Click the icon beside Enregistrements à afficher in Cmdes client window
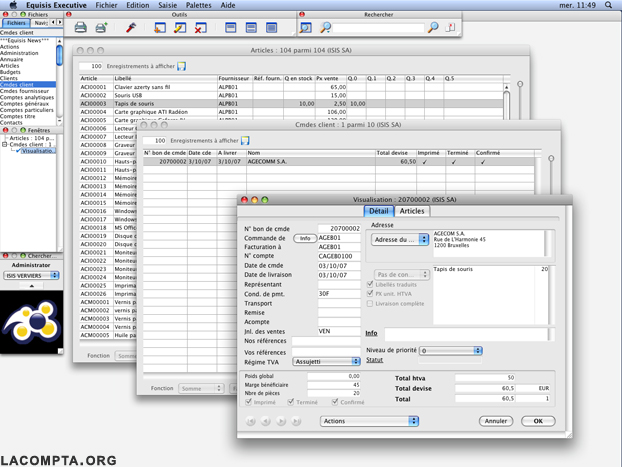The width and height of the screenshot is (622, 467). [245, 140]
